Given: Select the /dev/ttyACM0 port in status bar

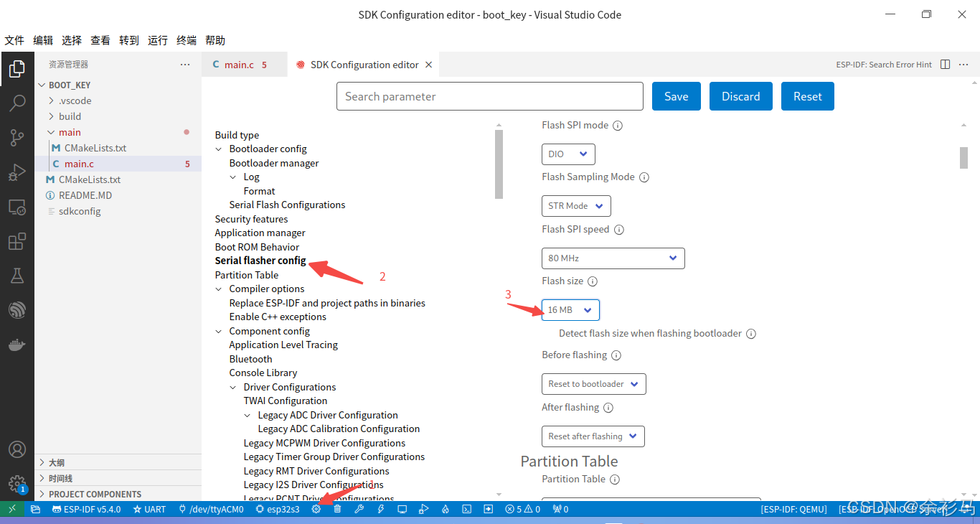Looking at the screenshot, I should point(211,509).
